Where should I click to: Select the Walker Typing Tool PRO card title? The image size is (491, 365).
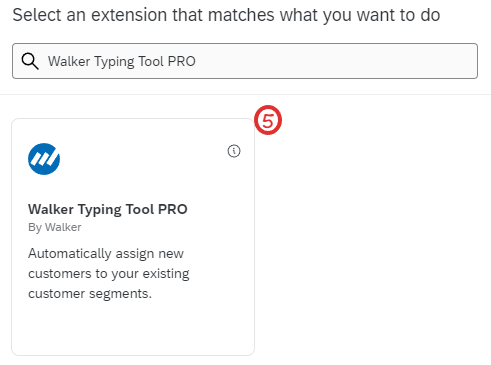[x=108, y=209]
